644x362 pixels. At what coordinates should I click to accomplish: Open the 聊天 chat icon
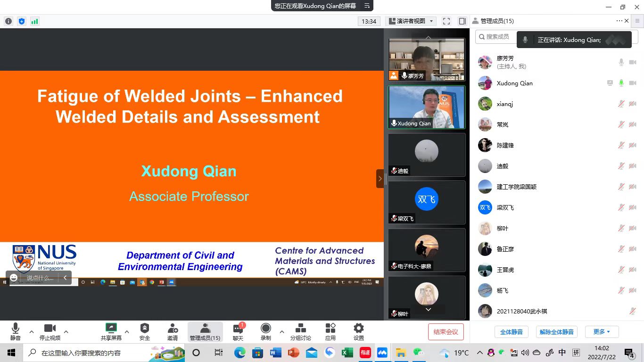point(238,329)
